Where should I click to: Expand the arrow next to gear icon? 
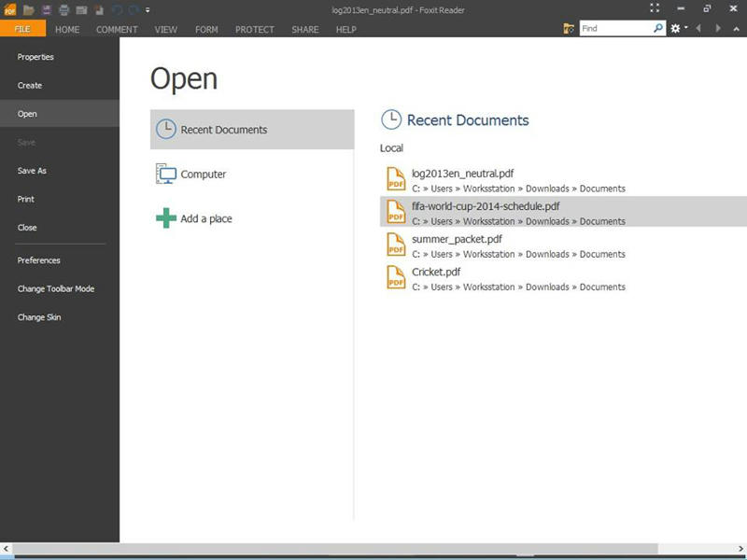pos(686,28)
